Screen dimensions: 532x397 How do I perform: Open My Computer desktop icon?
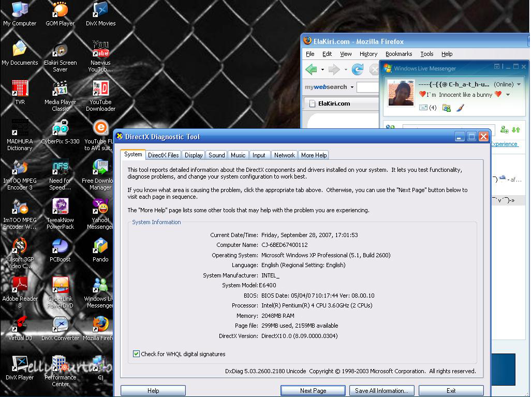pyautogui.click(x=20, y=14)
